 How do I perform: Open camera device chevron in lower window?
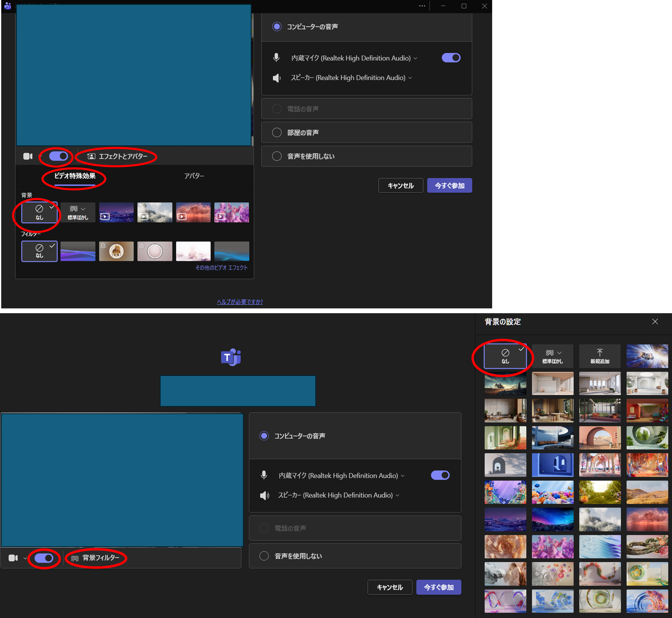tap(25, 558)
